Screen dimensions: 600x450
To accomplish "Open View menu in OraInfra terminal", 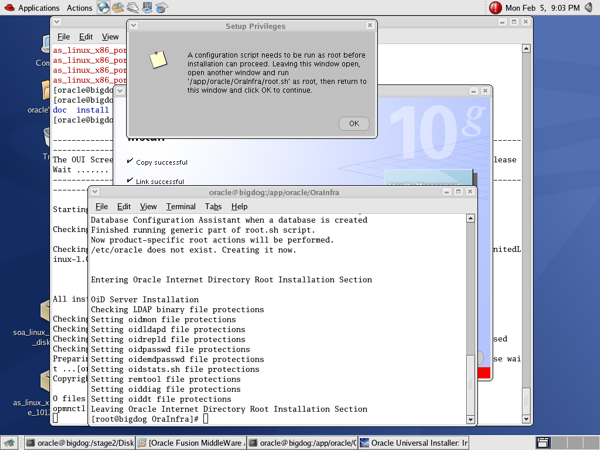I will coord(148,207).
